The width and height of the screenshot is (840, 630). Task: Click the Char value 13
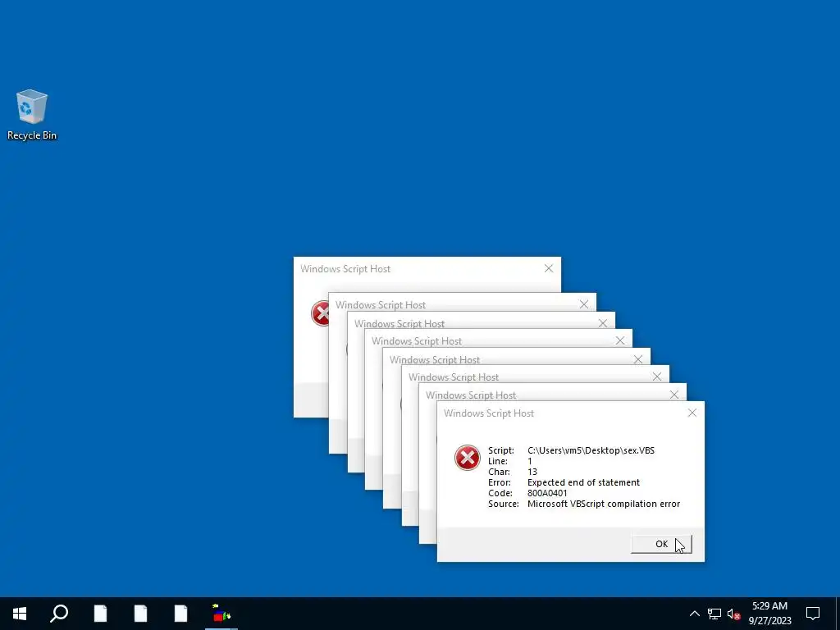pos(532,472)
